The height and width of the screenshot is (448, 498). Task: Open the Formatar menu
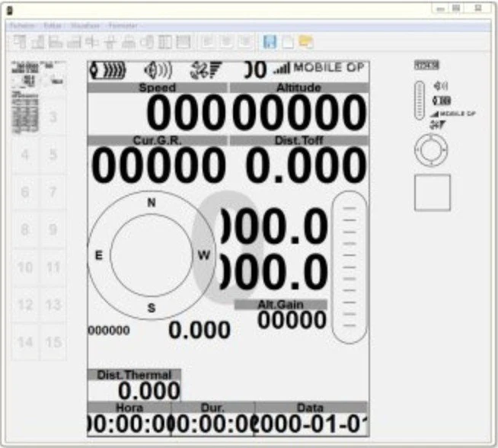coord(123,25)
